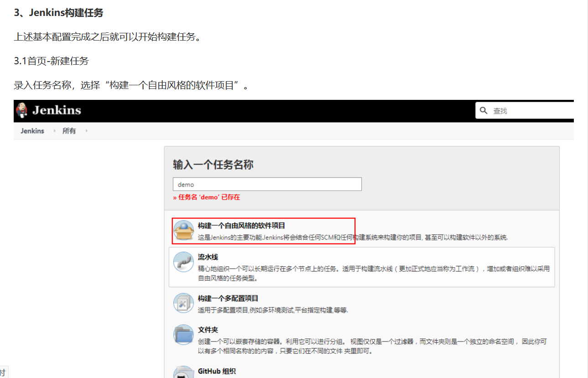Select the GitHub 组织 icon

tap(183, 372)
